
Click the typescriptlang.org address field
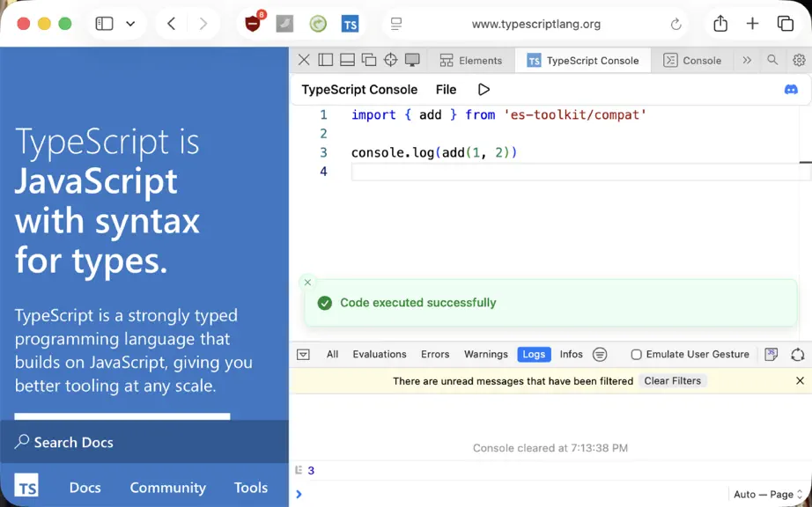(536, 24)
